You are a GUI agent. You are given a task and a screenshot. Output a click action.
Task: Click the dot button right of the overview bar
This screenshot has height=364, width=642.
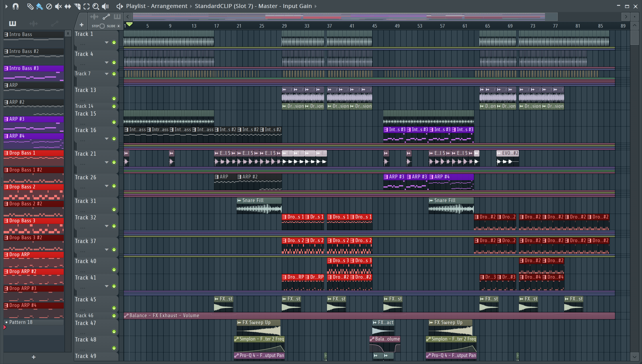[x=634, y=17]
